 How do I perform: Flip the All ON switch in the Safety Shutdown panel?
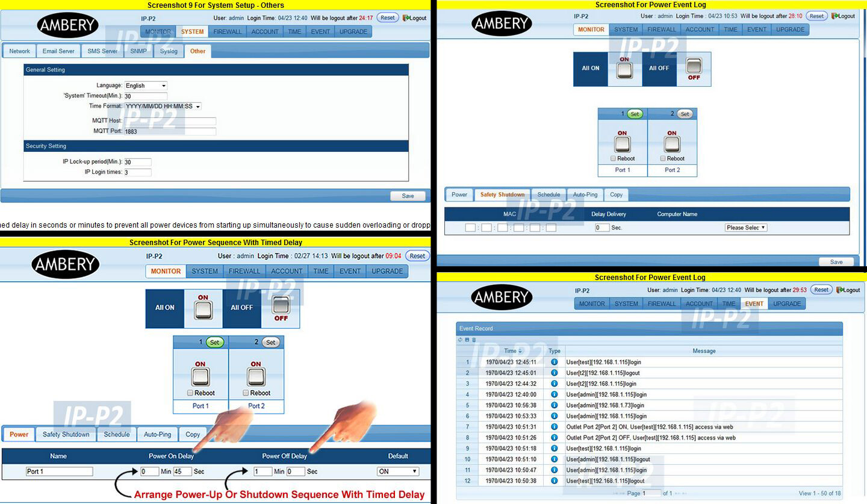(624, 72)
